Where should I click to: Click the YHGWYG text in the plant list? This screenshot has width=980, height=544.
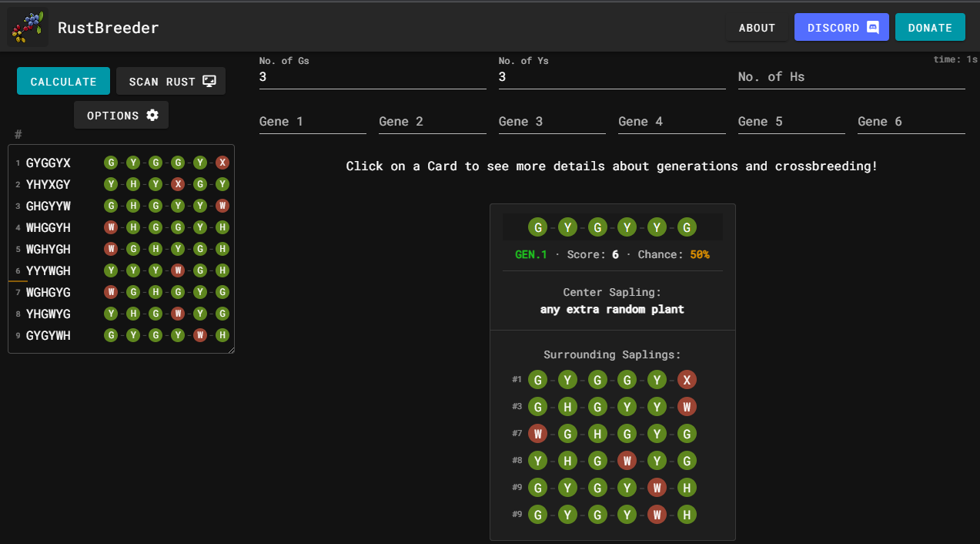click(x=48, y=314)
